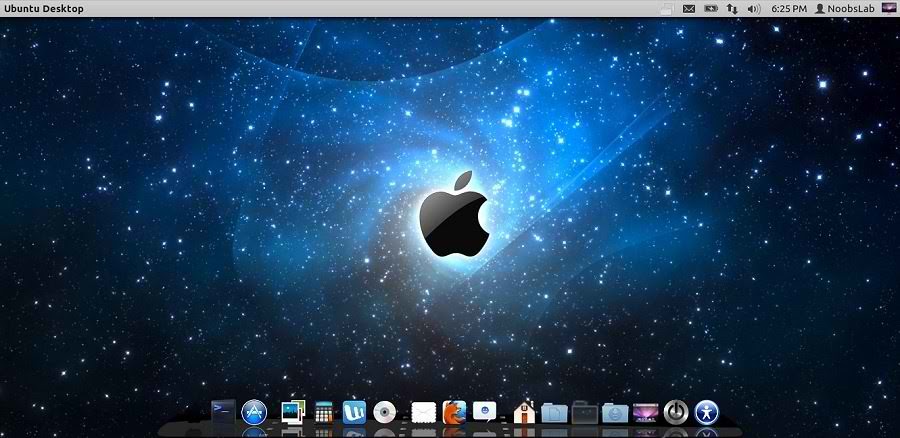Open the Terminal icon in the dock

click(223, 412)
